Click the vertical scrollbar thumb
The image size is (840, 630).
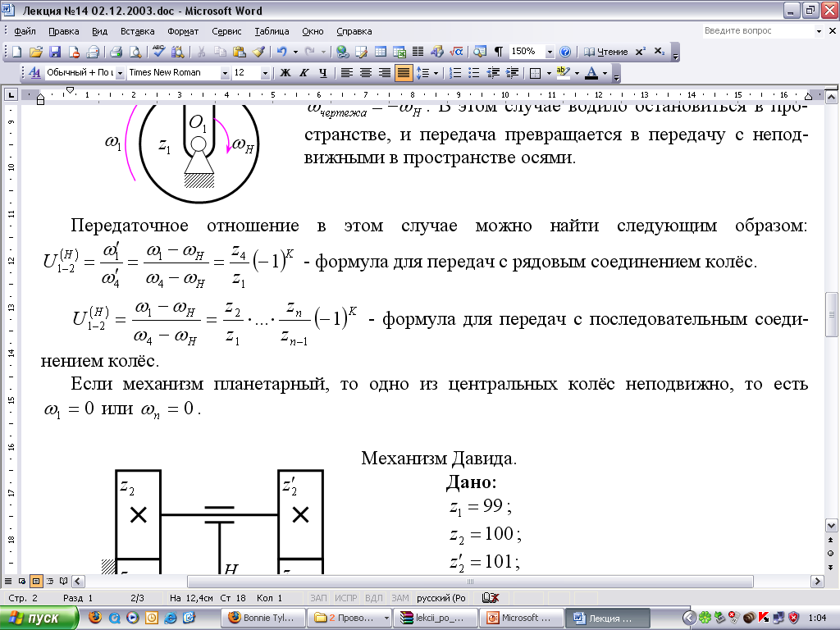point(831,314)
